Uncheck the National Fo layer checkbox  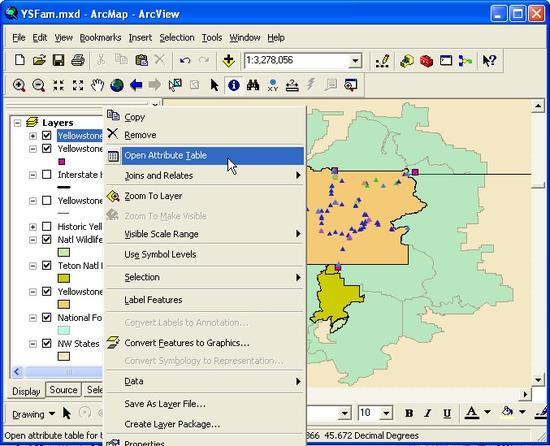point(47,317)
